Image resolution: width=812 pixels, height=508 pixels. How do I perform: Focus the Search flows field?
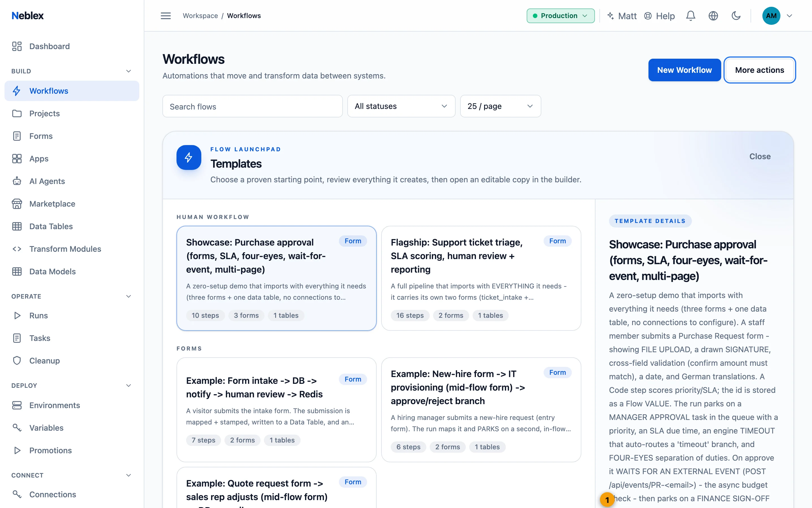[252, 106]
